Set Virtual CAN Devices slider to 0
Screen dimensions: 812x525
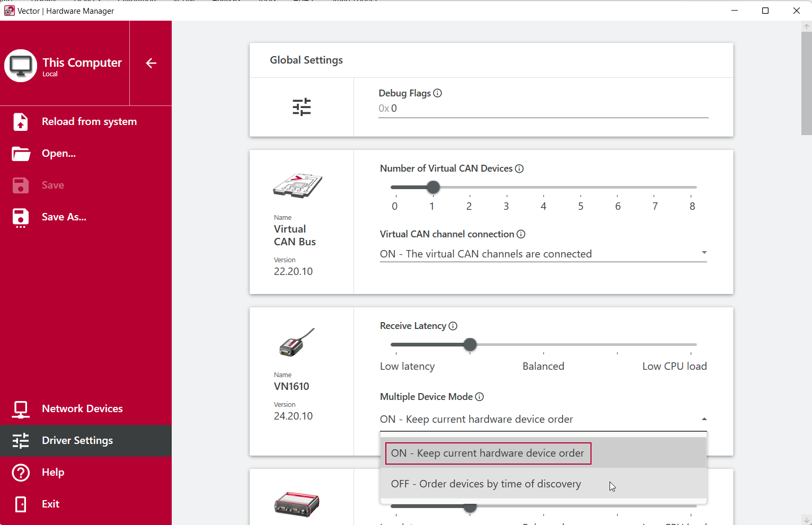[395, 187]
